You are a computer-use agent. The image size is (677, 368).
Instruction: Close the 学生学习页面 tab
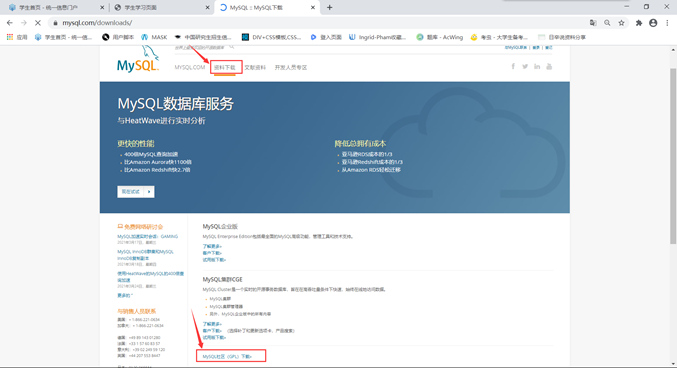click(207, 7)
